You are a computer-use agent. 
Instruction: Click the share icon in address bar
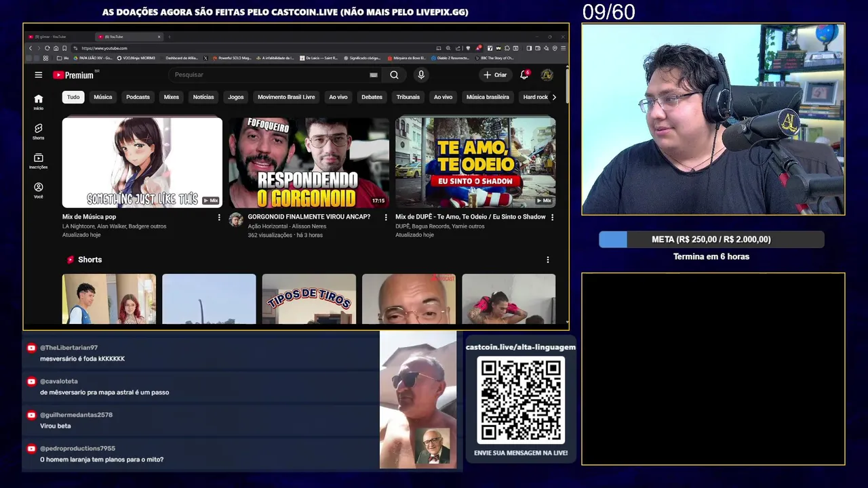457,48
